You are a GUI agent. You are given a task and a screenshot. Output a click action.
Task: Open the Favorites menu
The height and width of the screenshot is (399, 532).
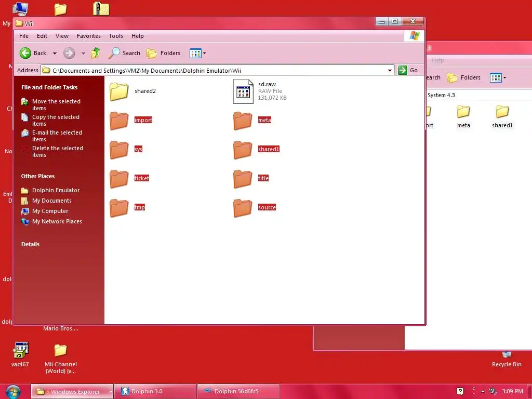[x=89, y=36]
